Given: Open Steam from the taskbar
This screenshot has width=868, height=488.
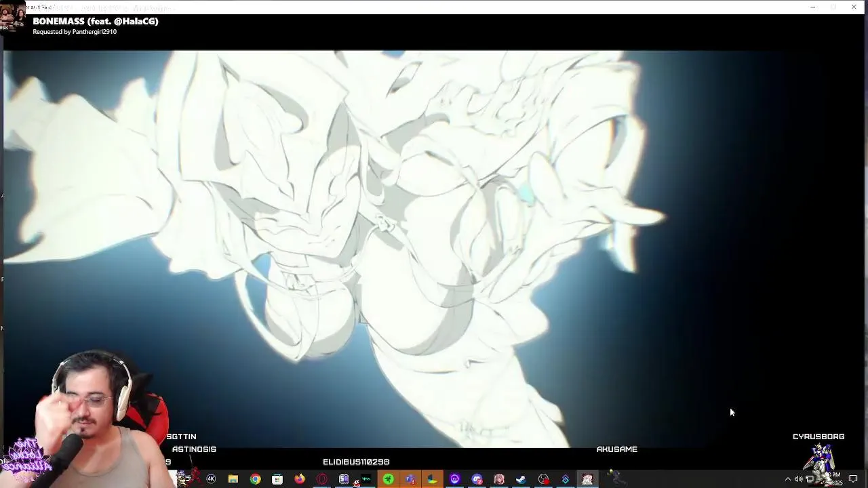Looking at the screenshot, I should tap(521, 479).
